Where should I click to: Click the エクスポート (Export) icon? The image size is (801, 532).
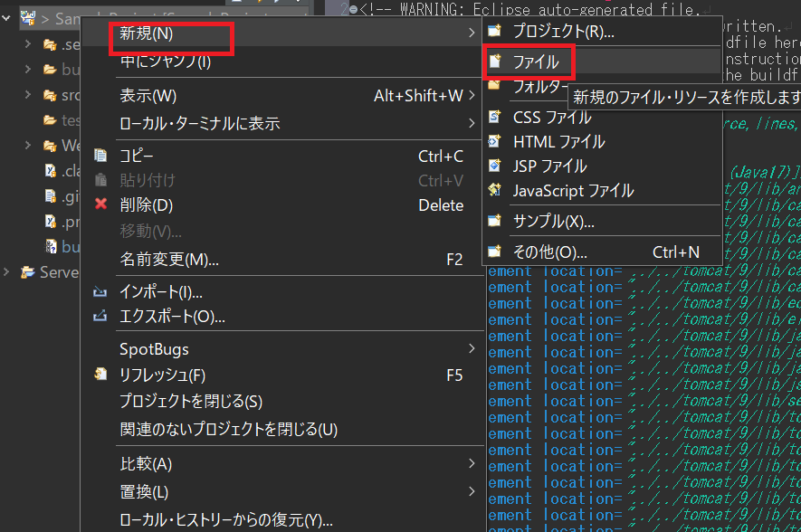[x=100, y=316]
